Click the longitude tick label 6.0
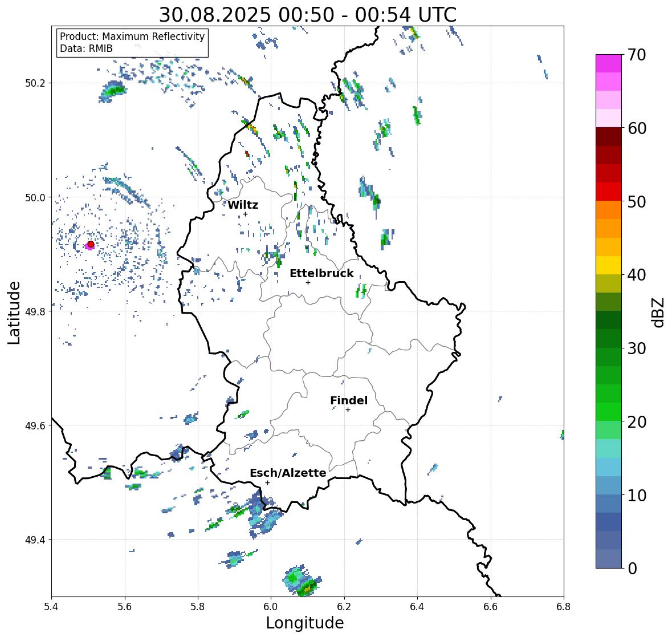This screenshot has width=672, height=637. (271, 606)
